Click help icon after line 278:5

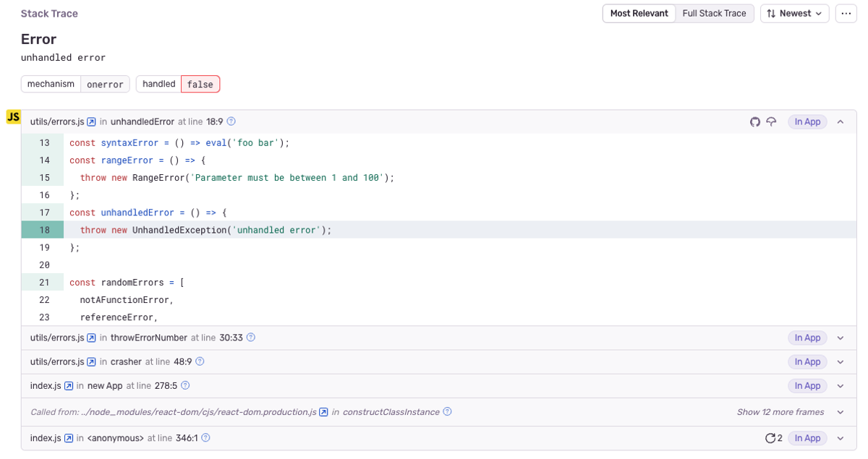(185, 386)
